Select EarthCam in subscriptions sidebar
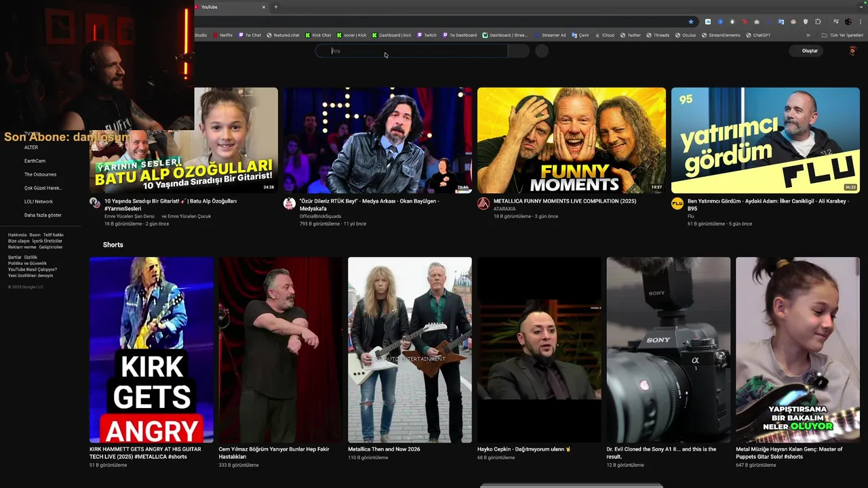 point(35,161)
